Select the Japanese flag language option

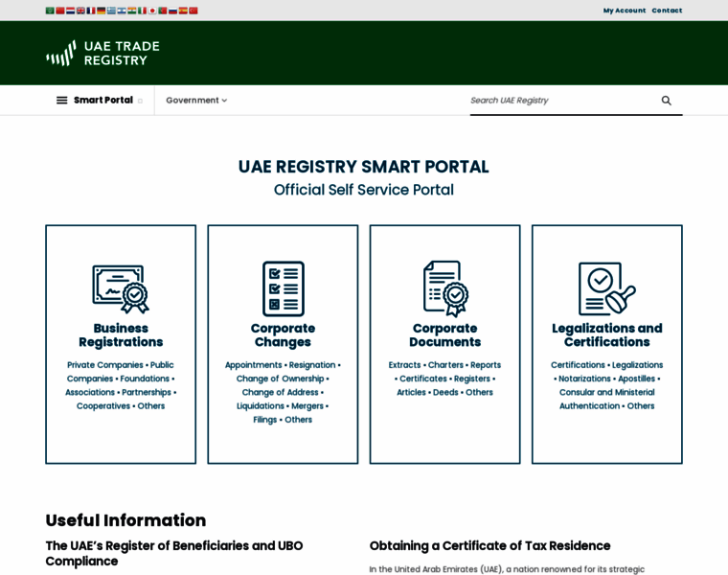point(151,11)
